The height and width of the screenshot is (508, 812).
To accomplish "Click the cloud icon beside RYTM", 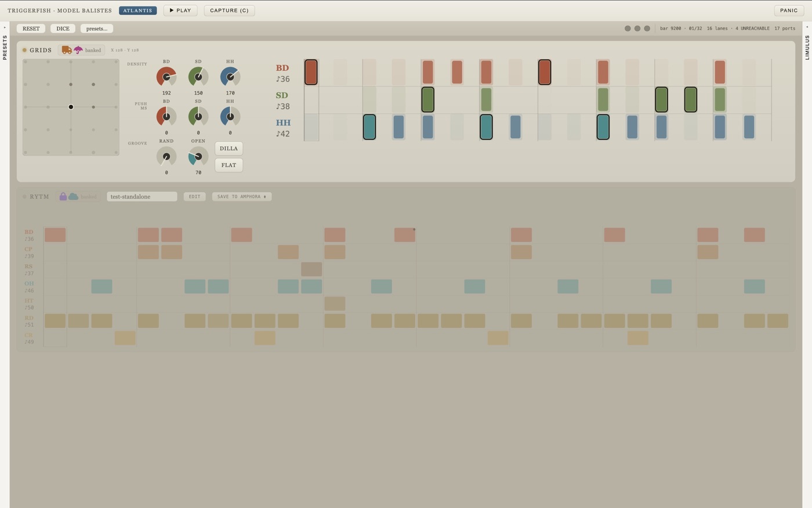I will click(x=74, y=196).
